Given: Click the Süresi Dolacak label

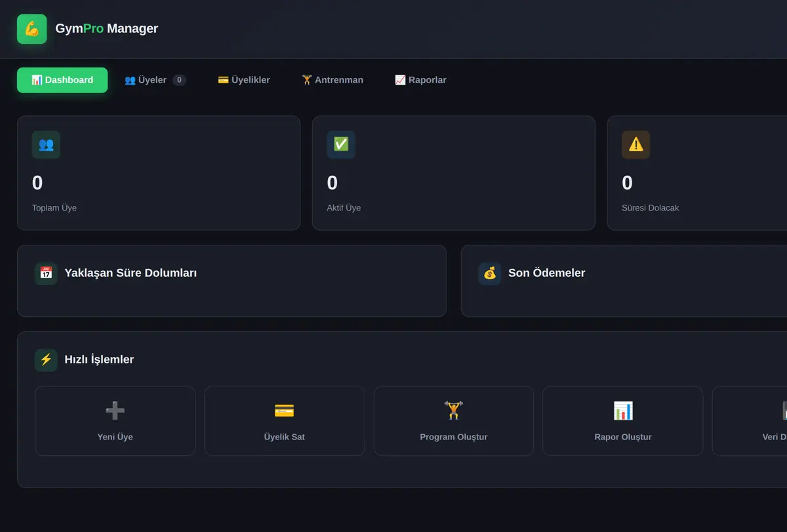Looking at the screenshot, I should click(x=651, y=208).
